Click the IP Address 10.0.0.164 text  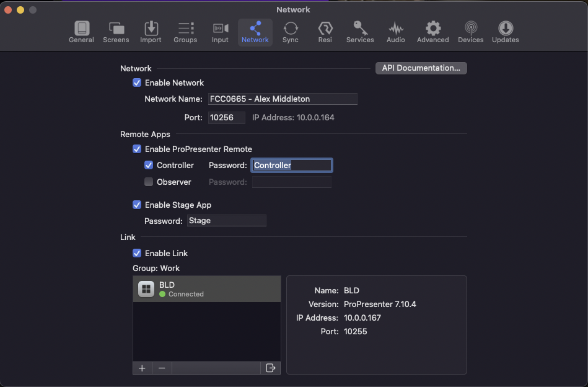pyautogui.click(x=293, y=117)
